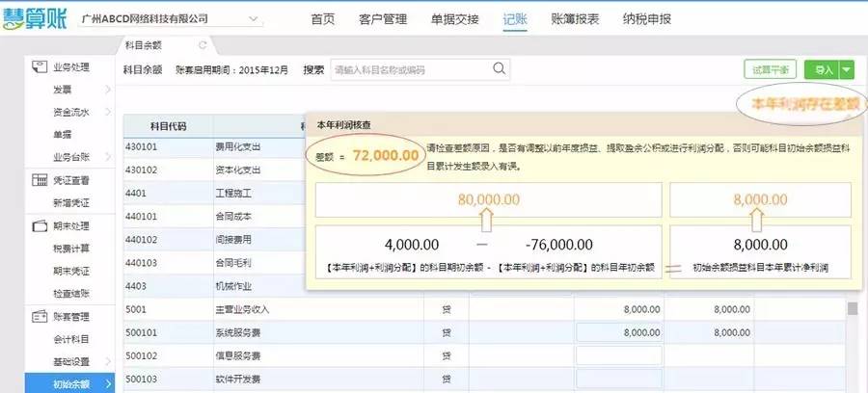
Task: Click the refresh icon on 科目余额 tab
Action: click(x=203, y=45)
